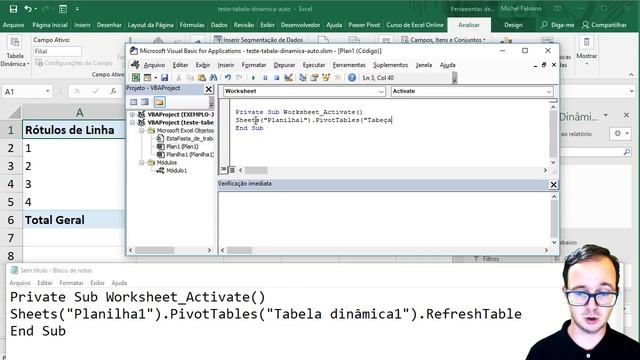Collapse the Módulos folder node
Image resolution: width=640 pixels, height=360 pixels.
[142, 162]
